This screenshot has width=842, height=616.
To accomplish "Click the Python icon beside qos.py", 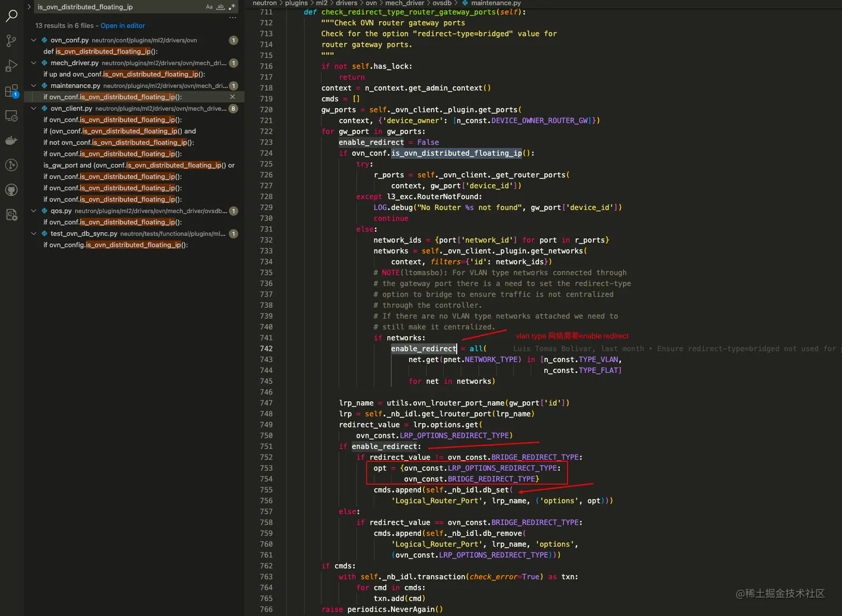I will pyautogui.click(x=44, y=211).
